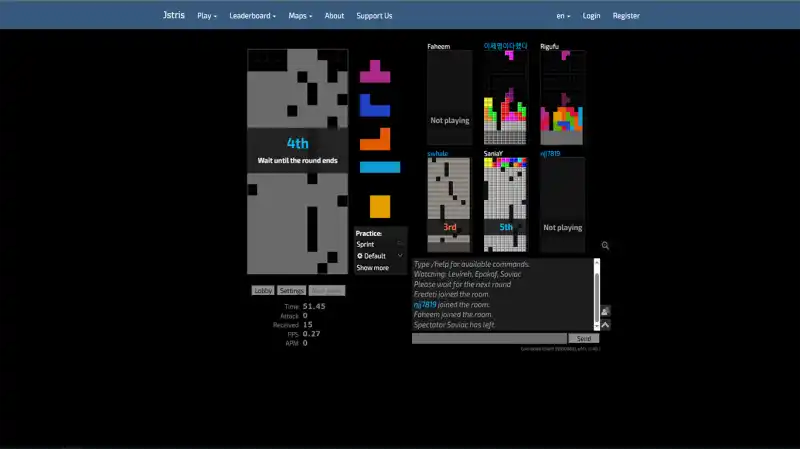Click the cyan I piece in next queue
Screen dimensions: 800x449
[x=379, y=167]
